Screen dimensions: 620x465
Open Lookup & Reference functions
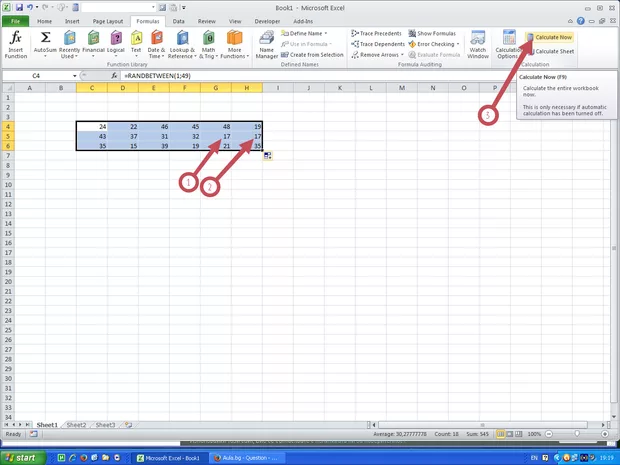(182, 45)
